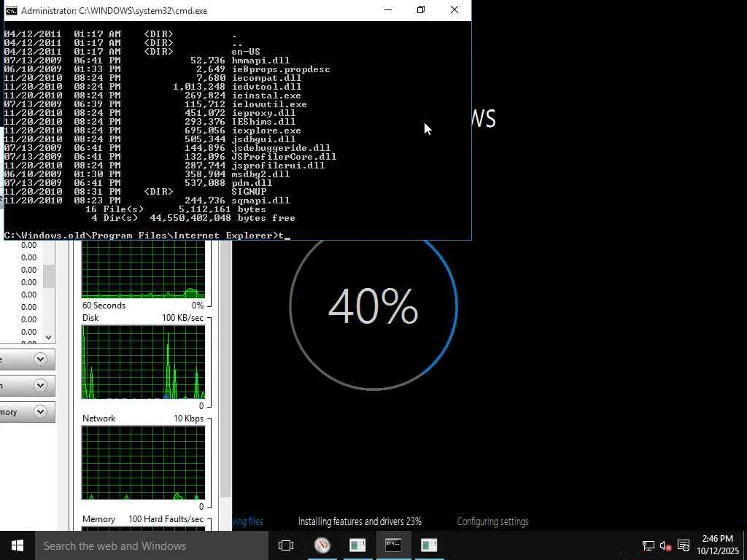The width and height of the screenshot is (747, 560).
Task: Click 'jsdbgui.dll' in the listing
Action: point(263,139)
